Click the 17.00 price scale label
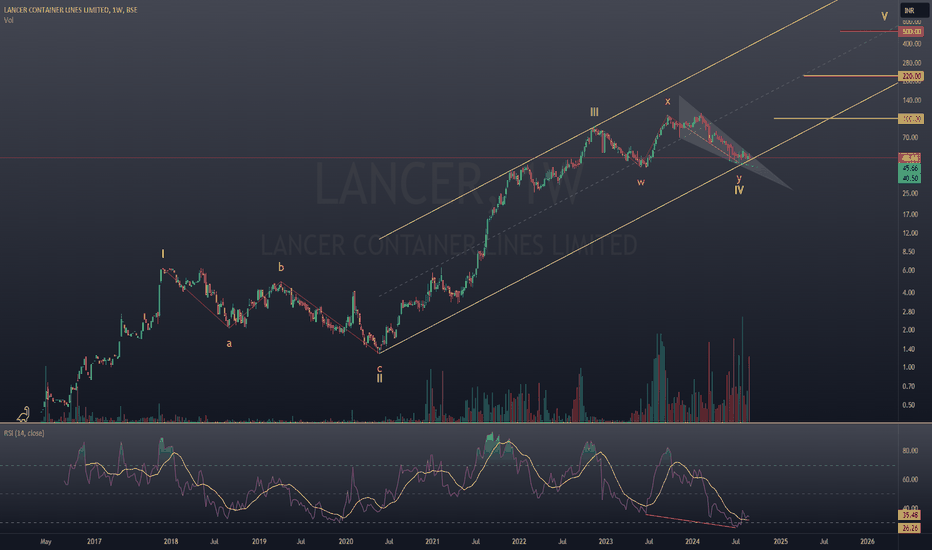The height and width of the screenshot is (550, 932). [910, 214]
